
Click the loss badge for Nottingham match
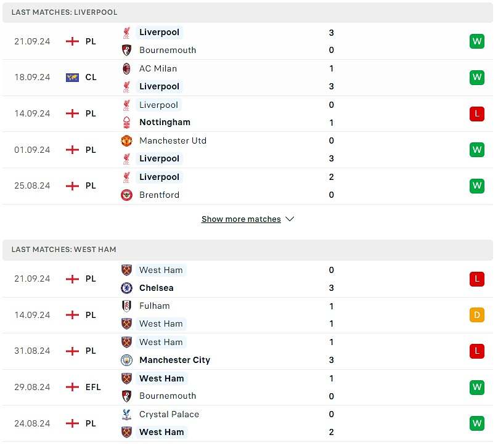click(x=476, y=114)
